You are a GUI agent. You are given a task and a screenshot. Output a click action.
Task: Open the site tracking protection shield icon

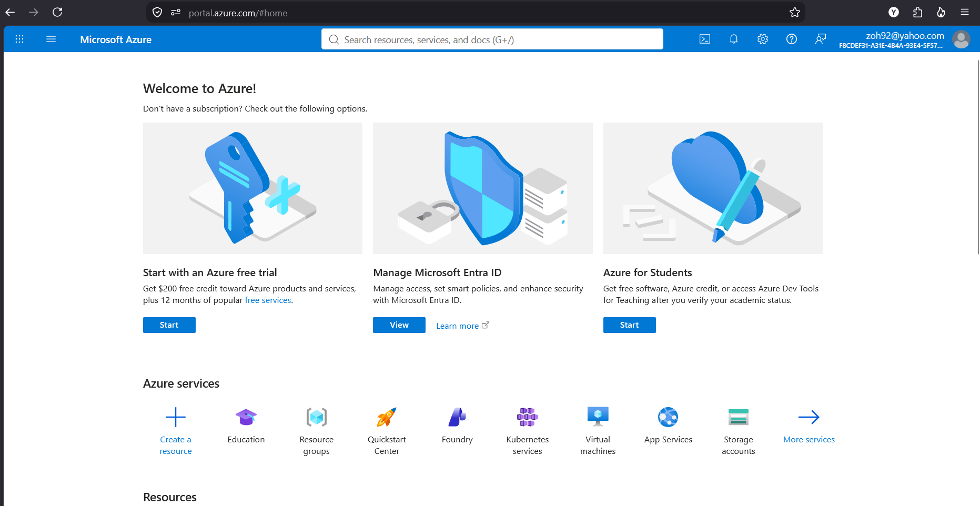click(157, 13)
